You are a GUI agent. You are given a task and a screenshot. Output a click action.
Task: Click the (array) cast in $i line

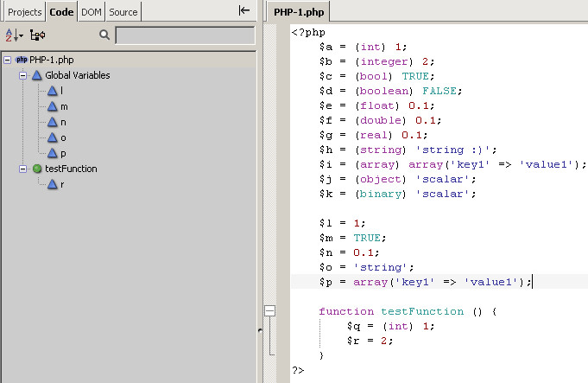(x=376, y=164)
